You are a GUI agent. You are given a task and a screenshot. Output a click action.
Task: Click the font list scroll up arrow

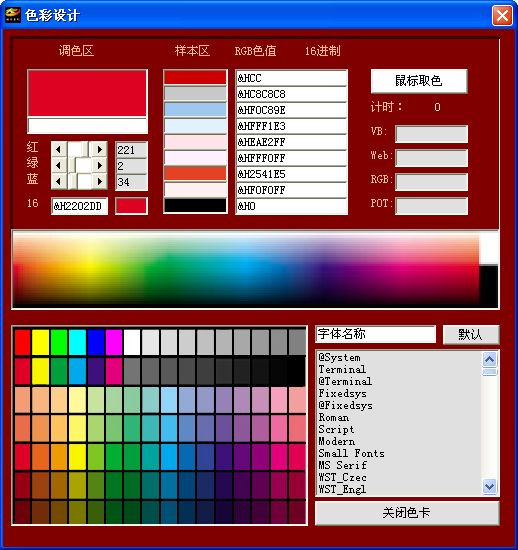(x=490, y=359)
